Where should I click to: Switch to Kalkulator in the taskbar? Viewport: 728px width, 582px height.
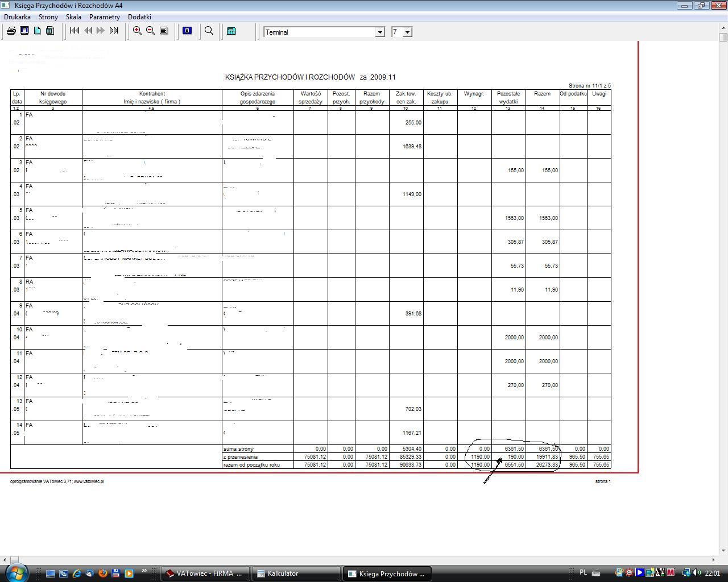[296, 573]
